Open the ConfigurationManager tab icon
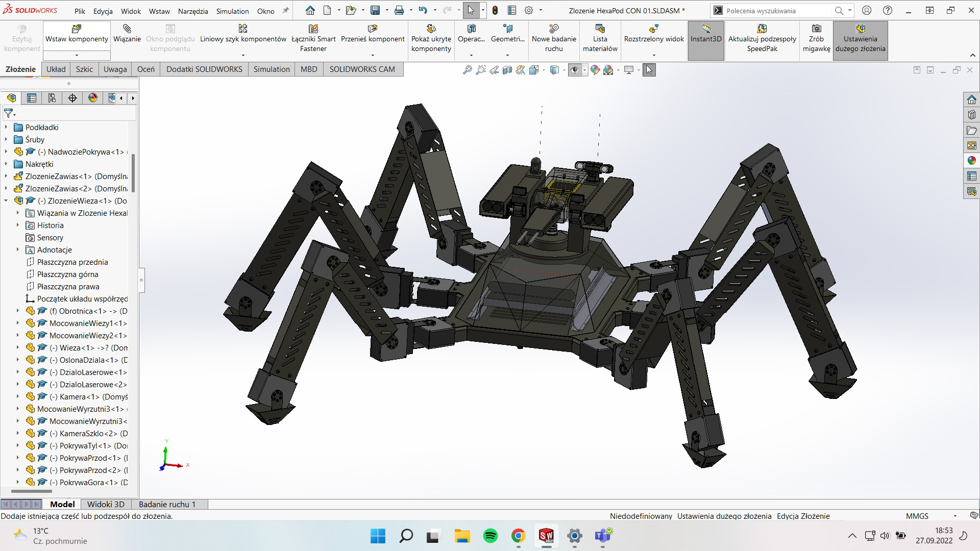This screenshot has width=980, height=551. (x=52, y=98)
